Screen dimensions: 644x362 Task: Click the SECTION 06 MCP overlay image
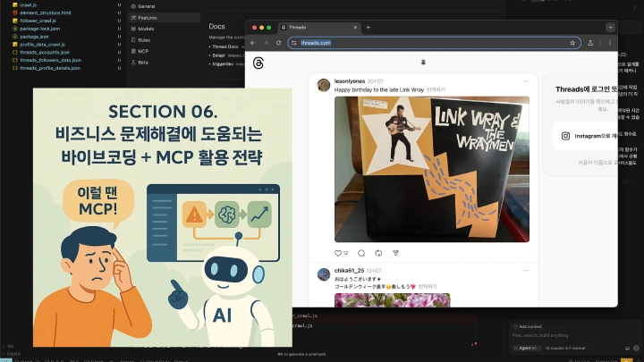163,217
